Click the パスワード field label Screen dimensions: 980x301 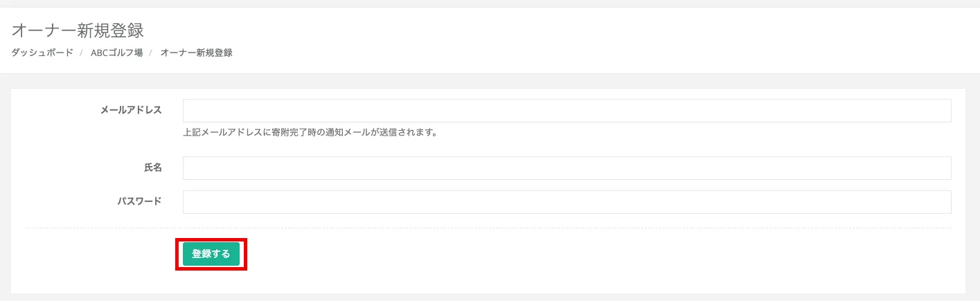coord(139,201)
